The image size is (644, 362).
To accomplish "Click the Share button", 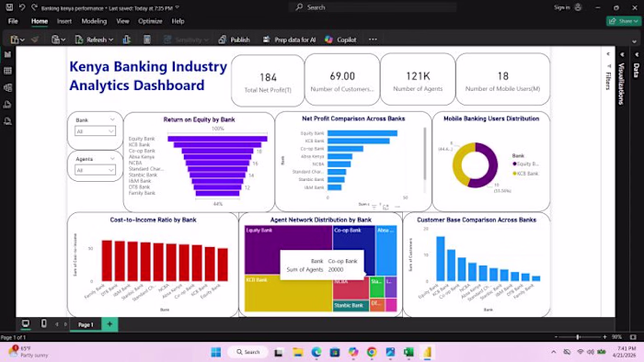I will point(623,21).
